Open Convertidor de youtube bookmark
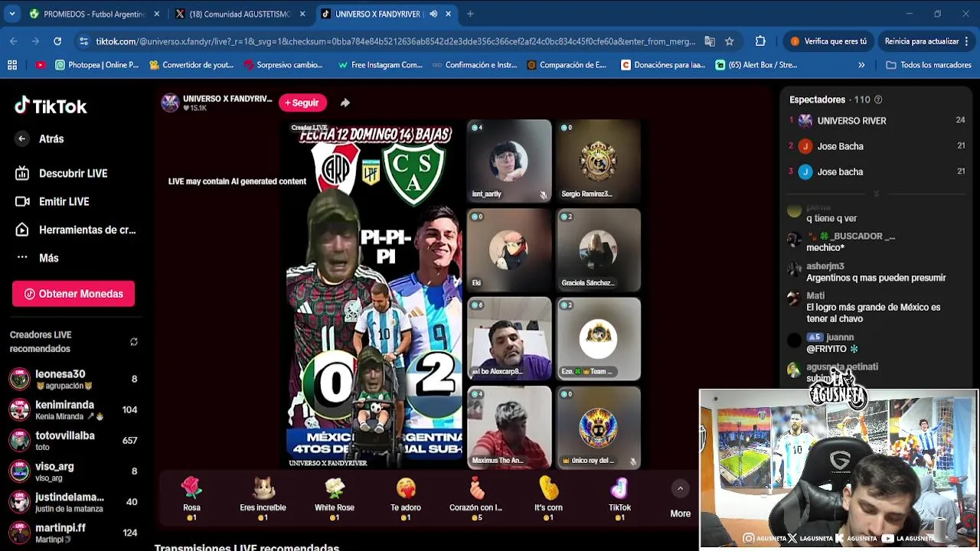Screen dimensions: 980x551 [191, 65]
